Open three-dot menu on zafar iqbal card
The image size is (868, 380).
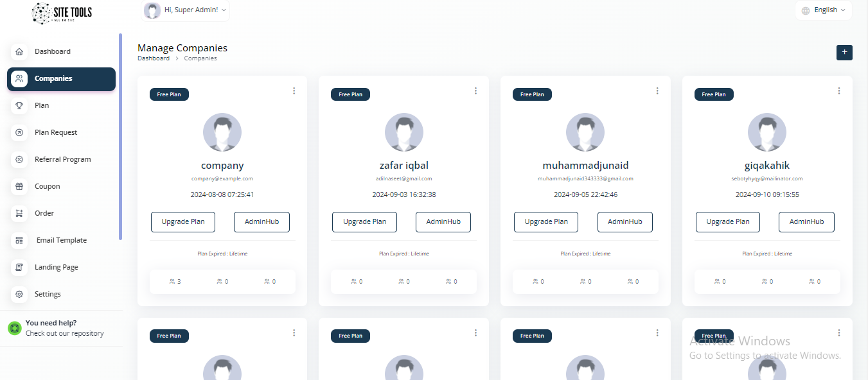(475, 91)
